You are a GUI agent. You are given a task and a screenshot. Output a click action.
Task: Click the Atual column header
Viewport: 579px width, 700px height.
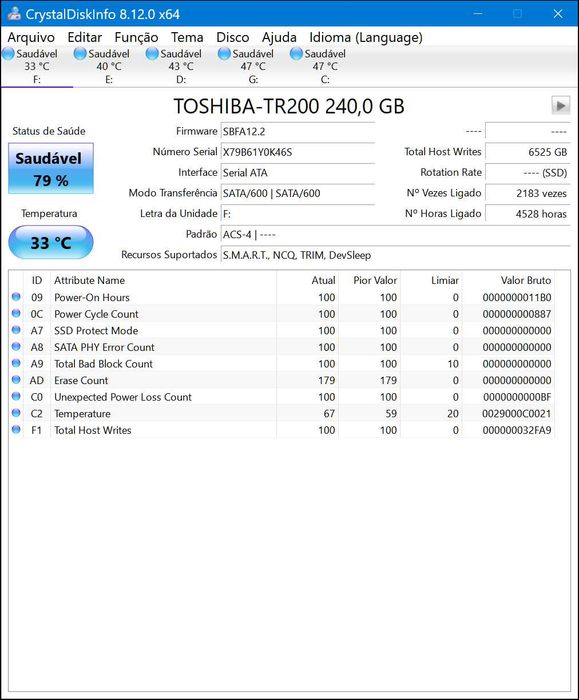308,280
